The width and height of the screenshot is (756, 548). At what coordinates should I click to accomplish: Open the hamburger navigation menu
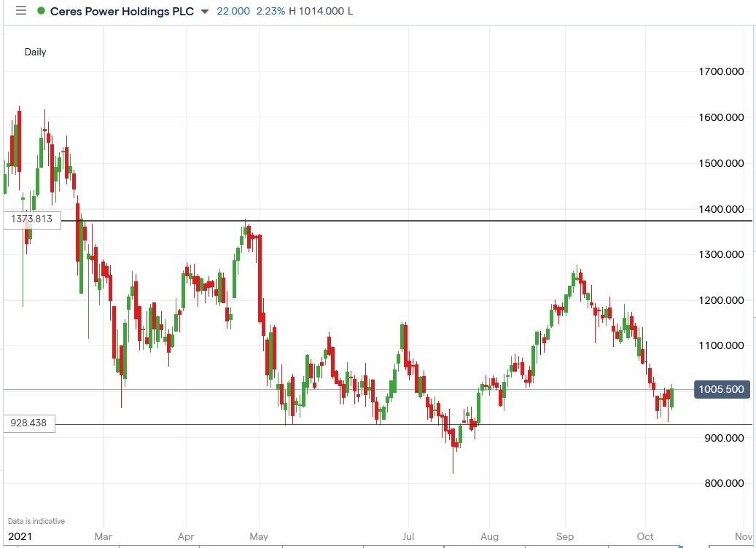click(x=21, y=10)
